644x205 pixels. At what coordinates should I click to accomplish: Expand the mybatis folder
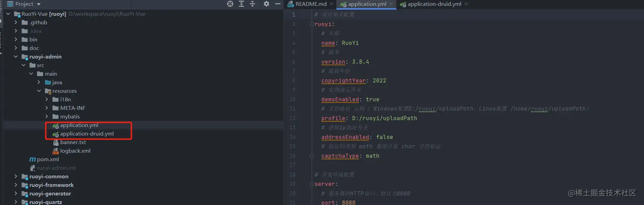click(46, 117)
